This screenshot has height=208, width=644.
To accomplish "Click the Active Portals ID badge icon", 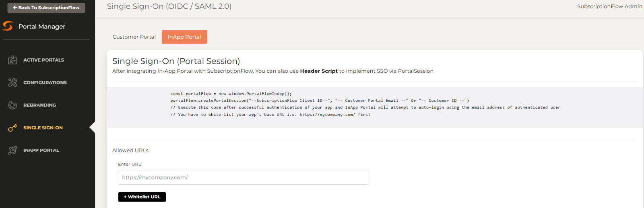I will coord(12,60).
